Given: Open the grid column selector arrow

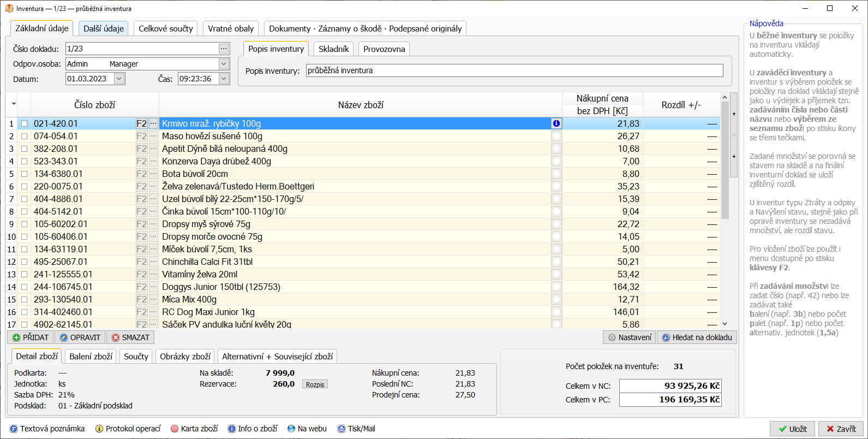Looking at the screenshot, I should tap(13, 104).
